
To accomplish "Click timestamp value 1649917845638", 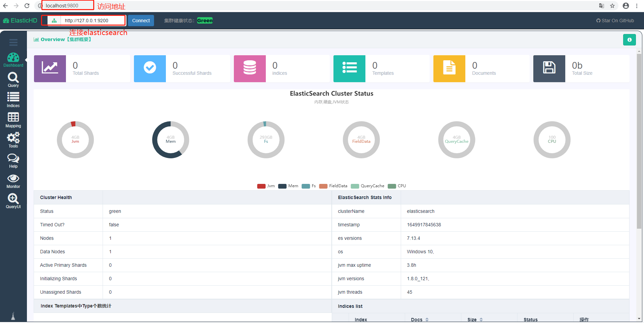I will click(424, 225).
